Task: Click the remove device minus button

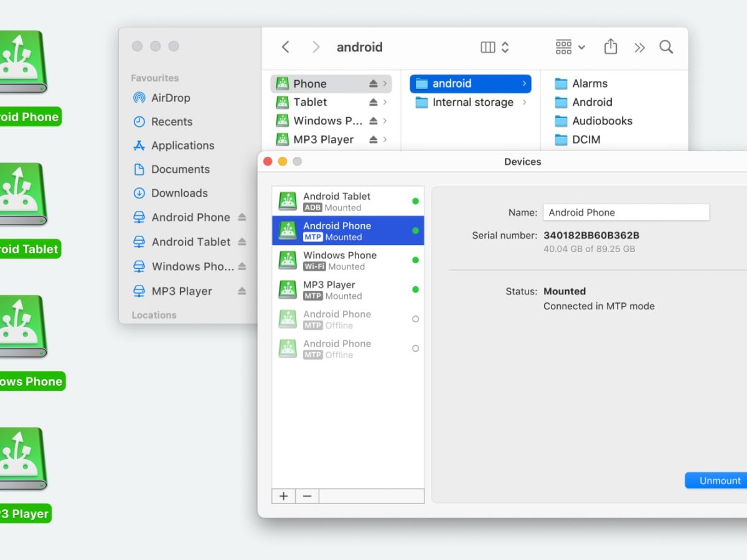Action: point(307,496)
